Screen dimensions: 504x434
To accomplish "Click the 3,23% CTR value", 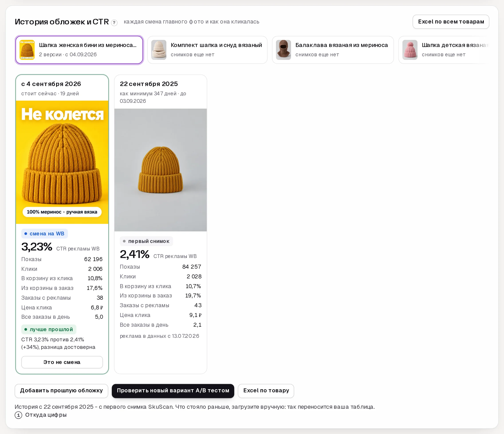I will pyautogui.click(x=37, y=247).
